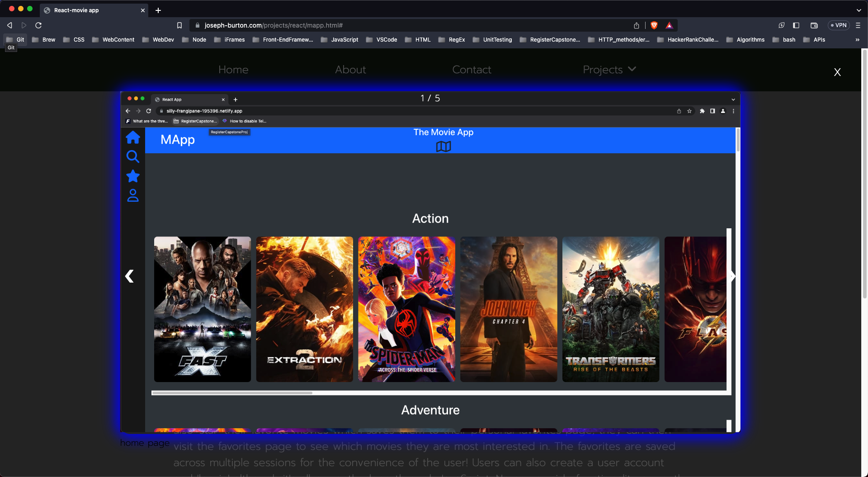
Task: Open the APIs bookmarks folder
Action: pos(814,40)
